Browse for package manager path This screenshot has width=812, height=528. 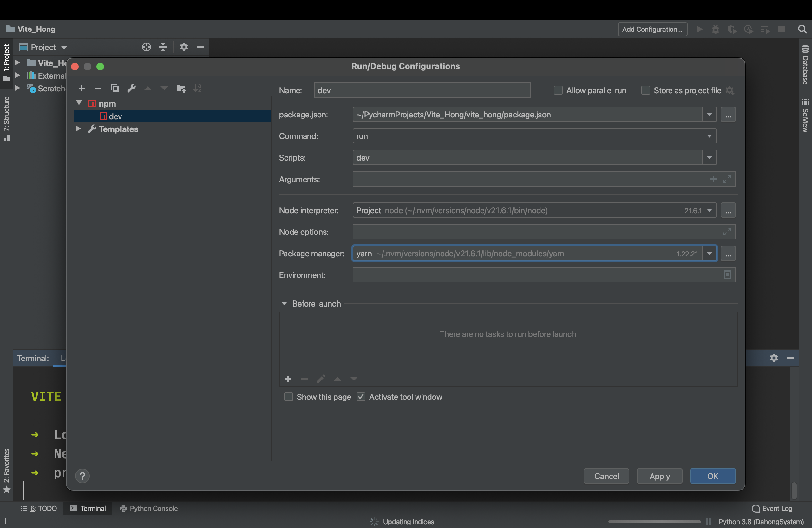728,254
